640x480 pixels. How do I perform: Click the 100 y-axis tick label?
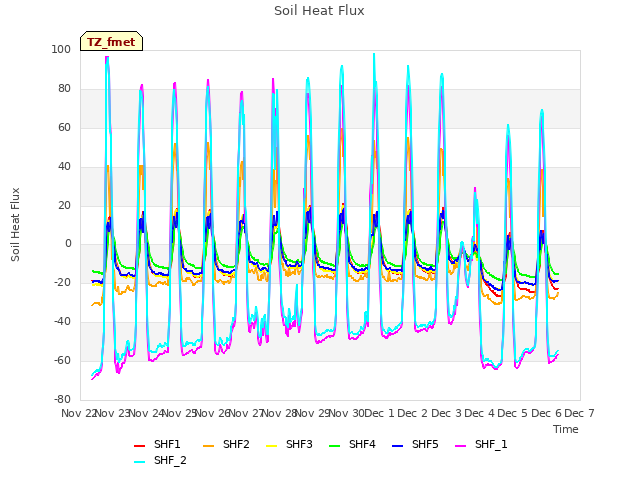[x=61, y=49]
